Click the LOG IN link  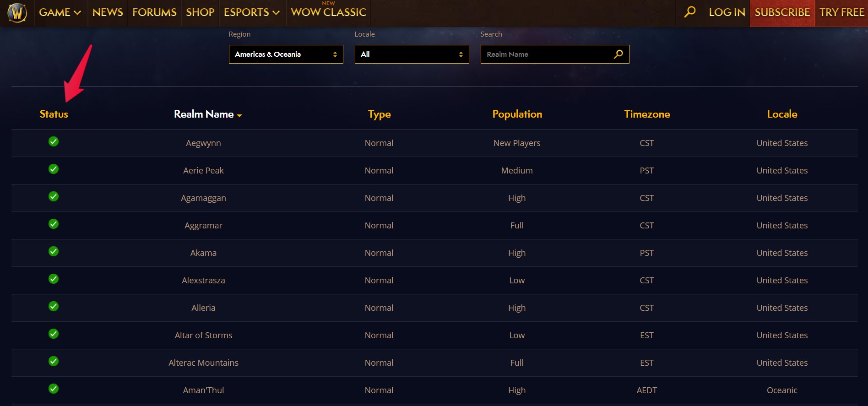coord(727,12)
